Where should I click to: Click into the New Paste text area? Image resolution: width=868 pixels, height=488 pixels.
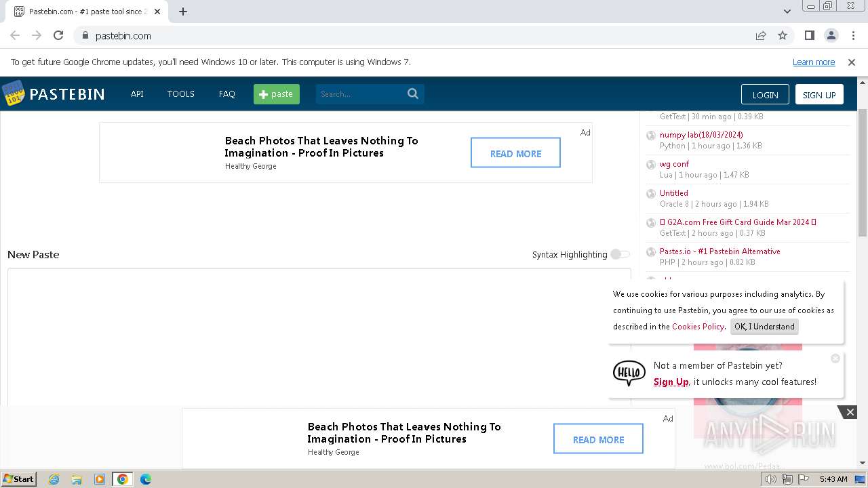point(319,337)
